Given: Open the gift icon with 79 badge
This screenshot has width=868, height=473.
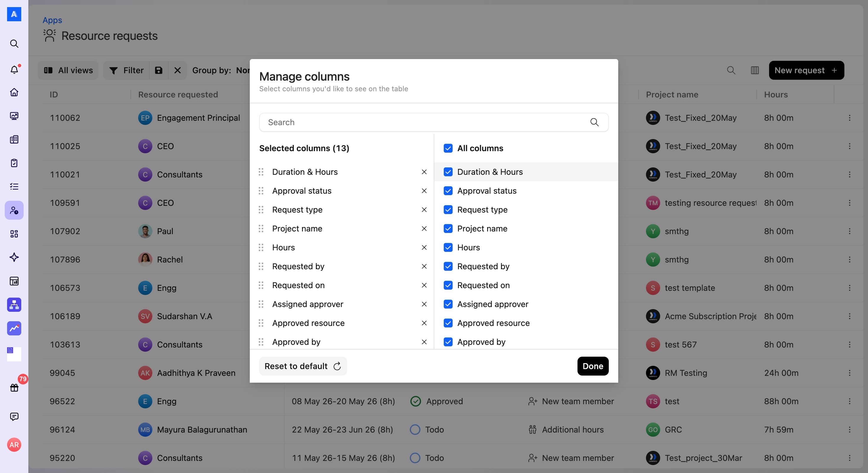Looking at the screenshot, I should (x=14, y=387).
